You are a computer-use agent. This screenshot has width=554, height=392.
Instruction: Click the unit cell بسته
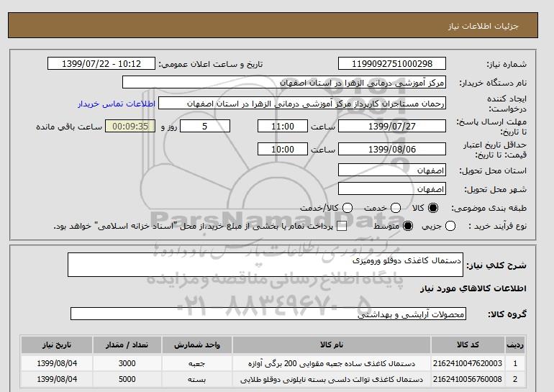pyautogui.click(x=197, y=379)
